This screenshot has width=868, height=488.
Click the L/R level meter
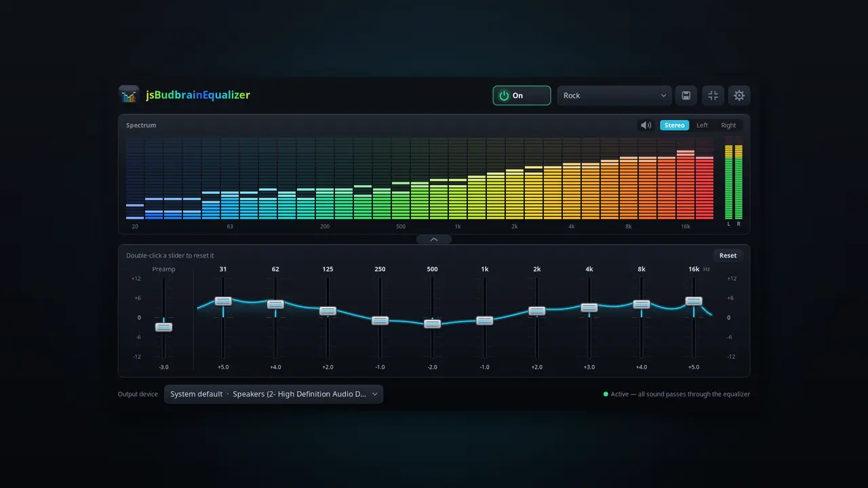tap(734, 182)
